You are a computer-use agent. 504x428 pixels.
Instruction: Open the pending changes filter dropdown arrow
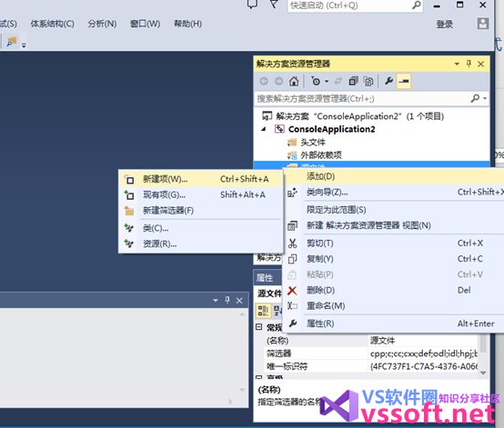pyautogui.click(x=327, y=82)
